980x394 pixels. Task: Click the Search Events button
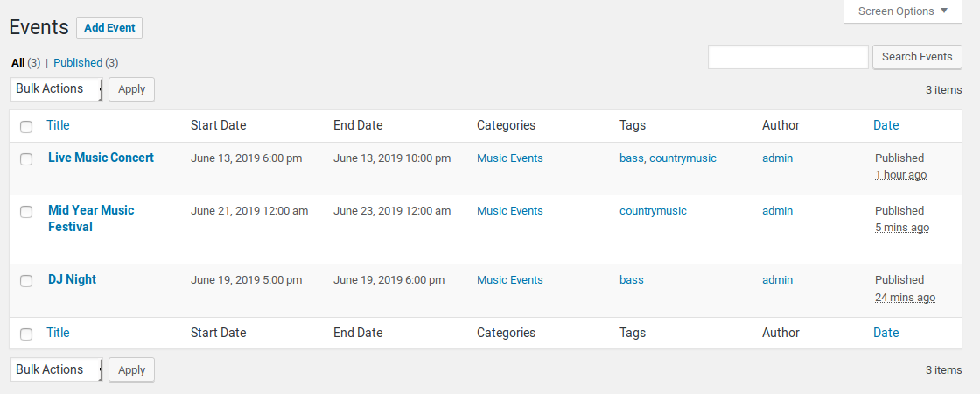point(917,57)
